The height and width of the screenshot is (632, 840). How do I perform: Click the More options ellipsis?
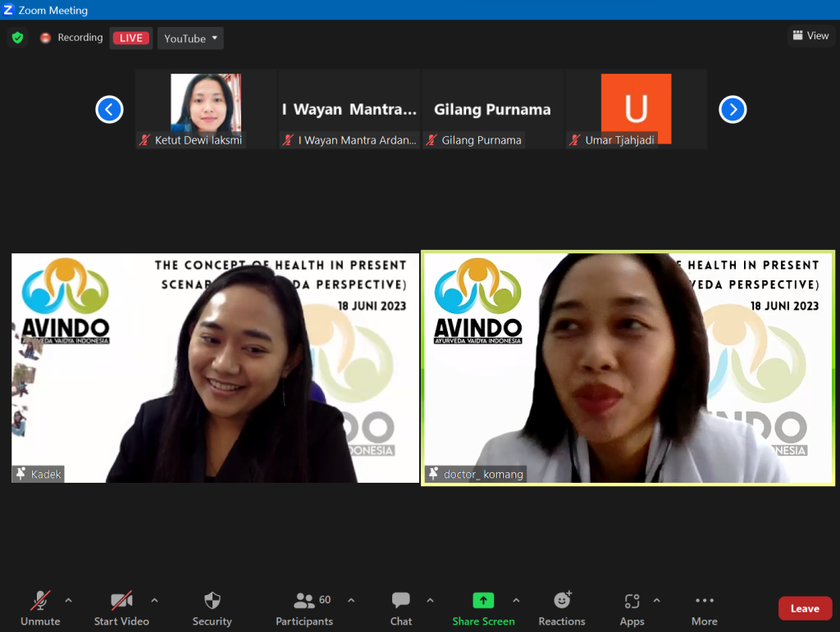(704, 601)
